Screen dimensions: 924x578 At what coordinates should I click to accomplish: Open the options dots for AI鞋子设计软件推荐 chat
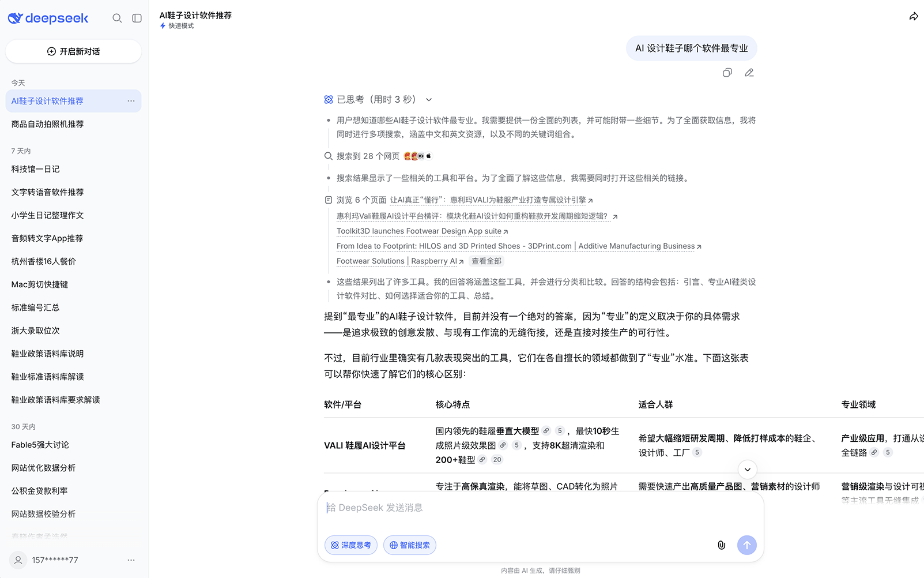(x=131, y=101)
